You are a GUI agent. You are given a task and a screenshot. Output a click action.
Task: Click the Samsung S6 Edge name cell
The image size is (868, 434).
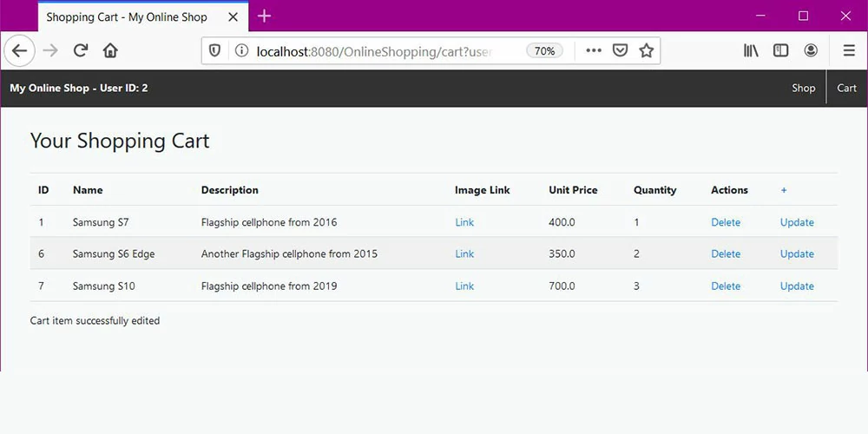114,254
